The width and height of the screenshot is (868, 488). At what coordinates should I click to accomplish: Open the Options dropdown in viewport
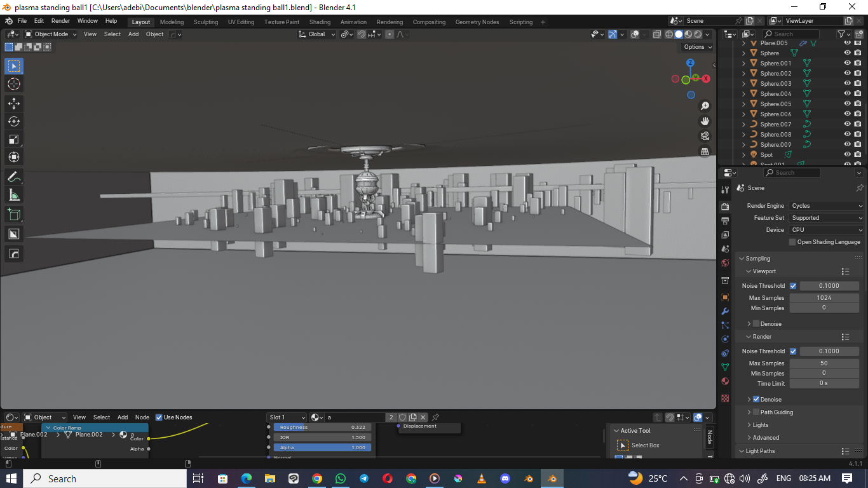[697, 47]
